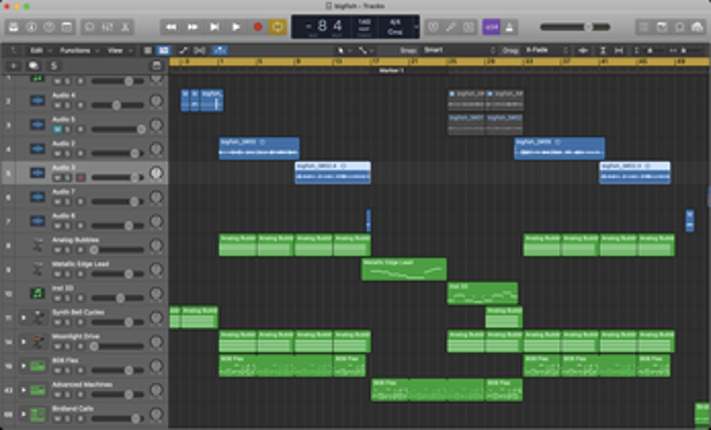Add a new track with plus button
Image resolution: width=711 pixels, height=430 pixels.
pos(14,65)
